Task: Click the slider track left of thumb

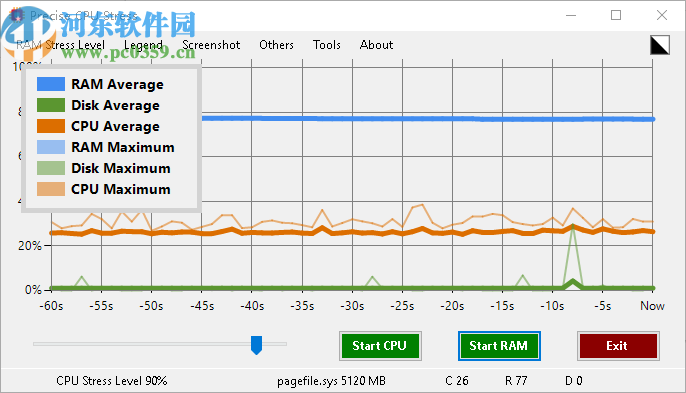Action: point(142,344)
